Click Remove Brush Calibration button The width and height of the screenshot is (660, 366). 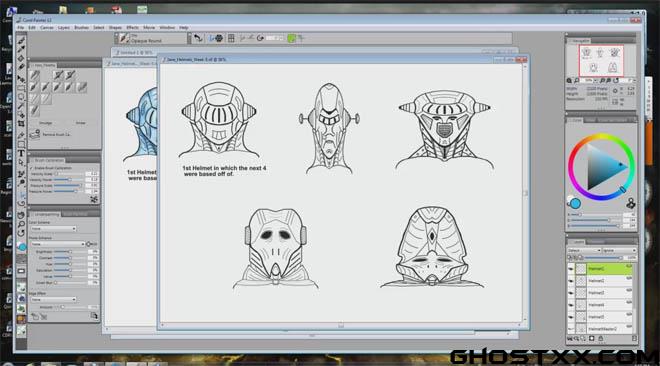[x=51, y=135]
